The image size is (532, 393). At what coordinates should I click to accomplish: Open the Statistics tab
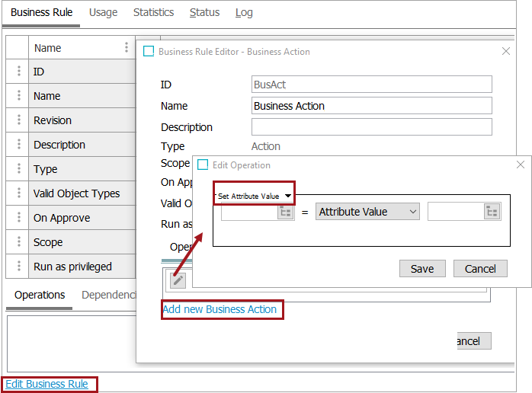tap(153, 12)
